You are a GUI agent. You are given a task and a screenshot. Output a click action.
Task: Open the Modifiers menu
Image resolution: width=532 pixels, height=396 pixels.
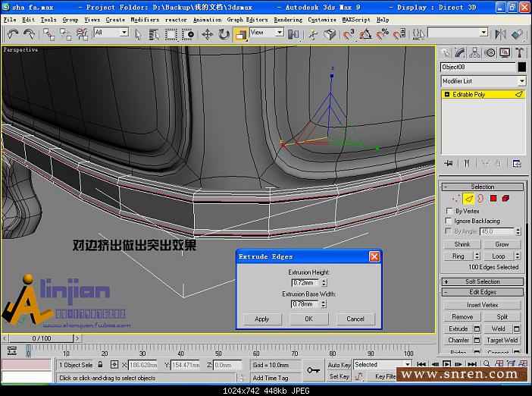[145, 20]
